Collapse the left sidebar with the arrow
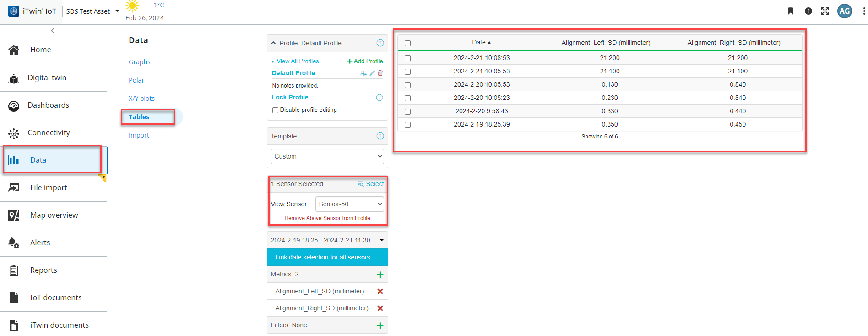The width and height of the screenshot is (868, 336). (53, 31)
